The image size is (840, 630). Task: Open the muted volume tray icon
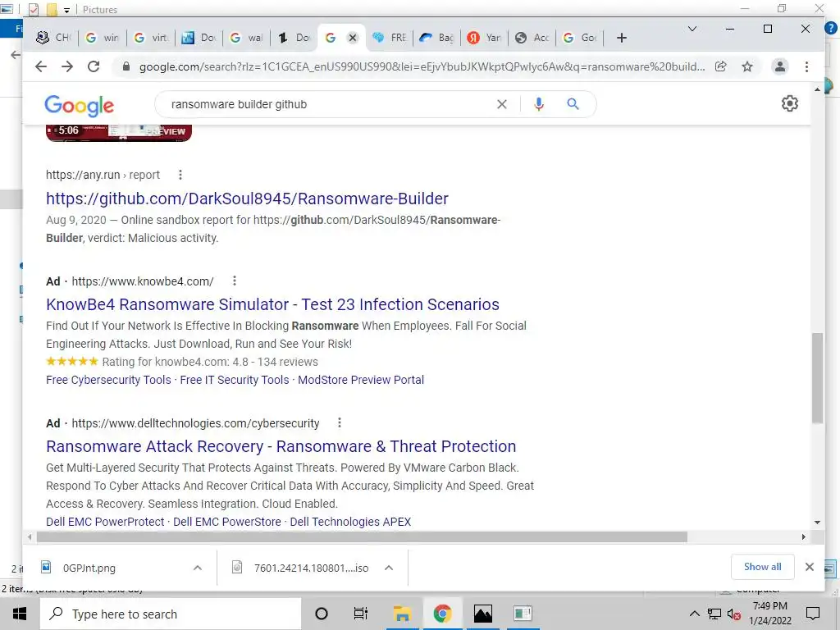coord(734,614)
